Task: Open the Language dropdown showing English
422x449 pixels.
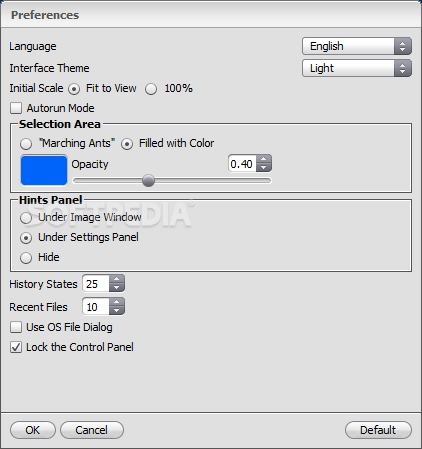Action: 357,46
